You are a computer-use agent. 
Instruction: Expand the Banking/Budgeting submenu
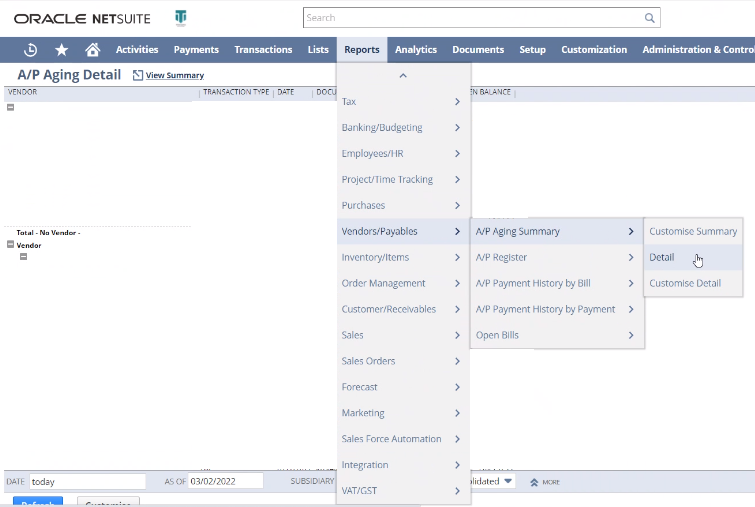tap(403, 128)
